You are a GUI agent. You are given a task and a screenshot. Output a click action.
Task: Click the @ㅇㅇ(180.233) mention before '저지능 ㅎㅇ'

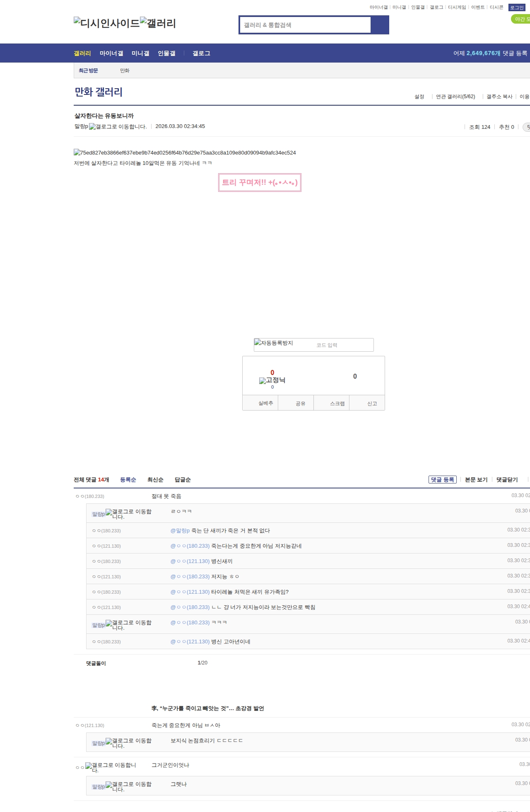pos(190,577)
